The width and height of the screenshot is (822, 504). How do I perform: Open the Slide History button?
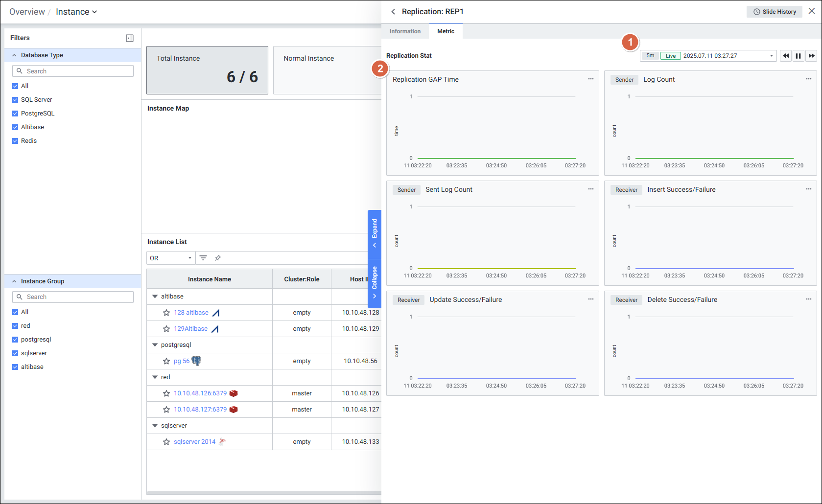tap(774, 12)
